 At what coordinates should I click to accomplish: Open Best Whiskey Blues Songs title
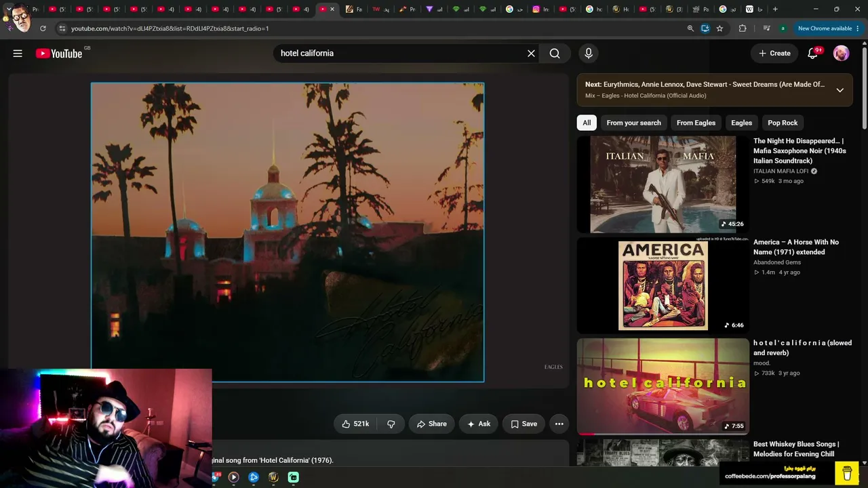click(796, 449)
